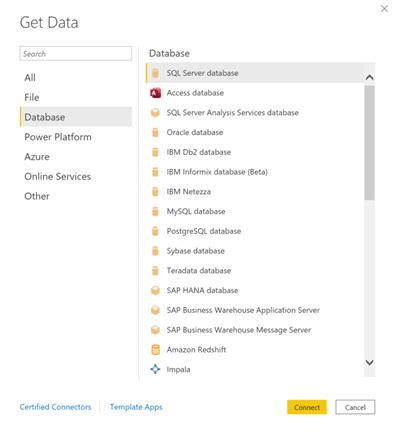Image resolution: width=395 pixels, height=434 pixels.
Task: Select Teradata database text
Action: click(199, 271)
